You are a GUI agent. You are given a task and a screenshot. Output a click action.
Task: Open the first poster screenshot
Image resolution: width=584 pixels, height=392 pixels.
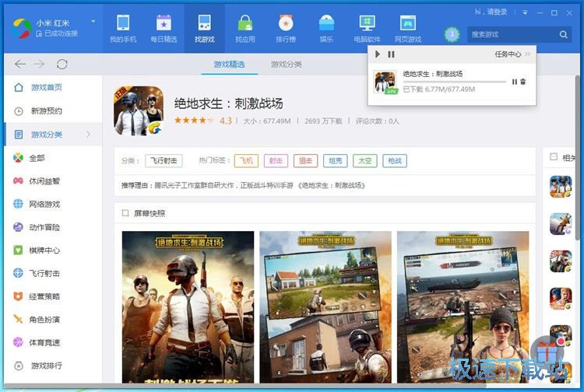[188, 306]
